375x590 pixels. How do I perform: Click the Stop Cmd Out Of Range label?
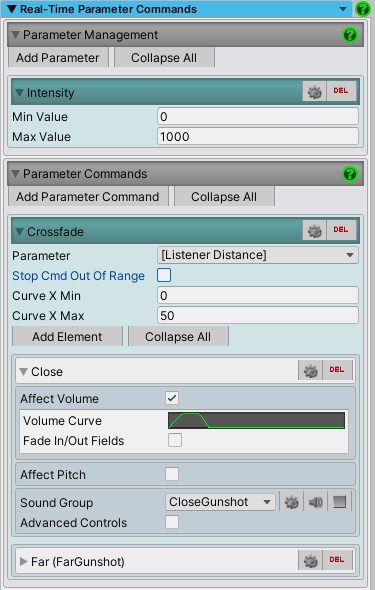point(78,276)
